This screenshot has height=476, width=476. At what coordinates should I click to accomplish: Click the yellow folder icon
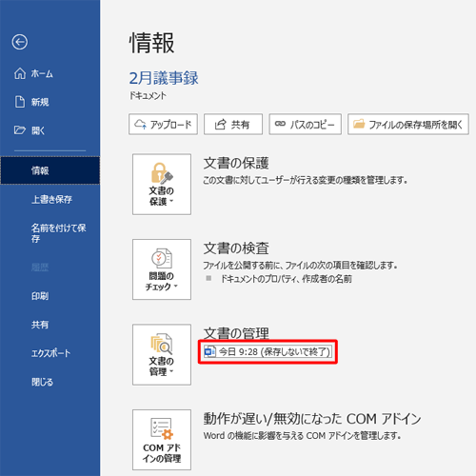coord(359,124)
